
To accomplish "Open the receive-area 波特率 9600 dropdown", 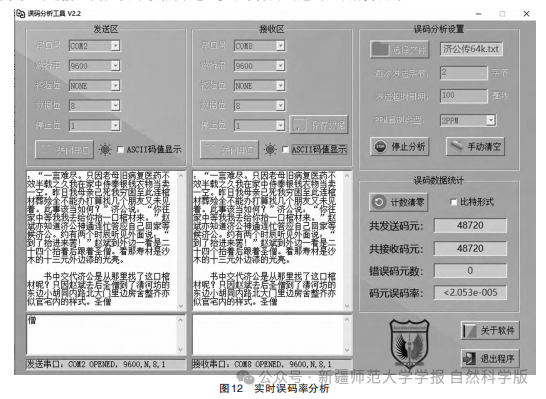I will (x=280, y=65).
